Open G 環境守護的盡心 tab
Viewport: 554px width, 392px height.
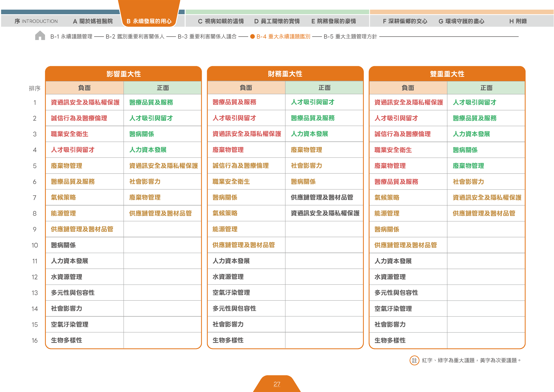tap(461, 21)
